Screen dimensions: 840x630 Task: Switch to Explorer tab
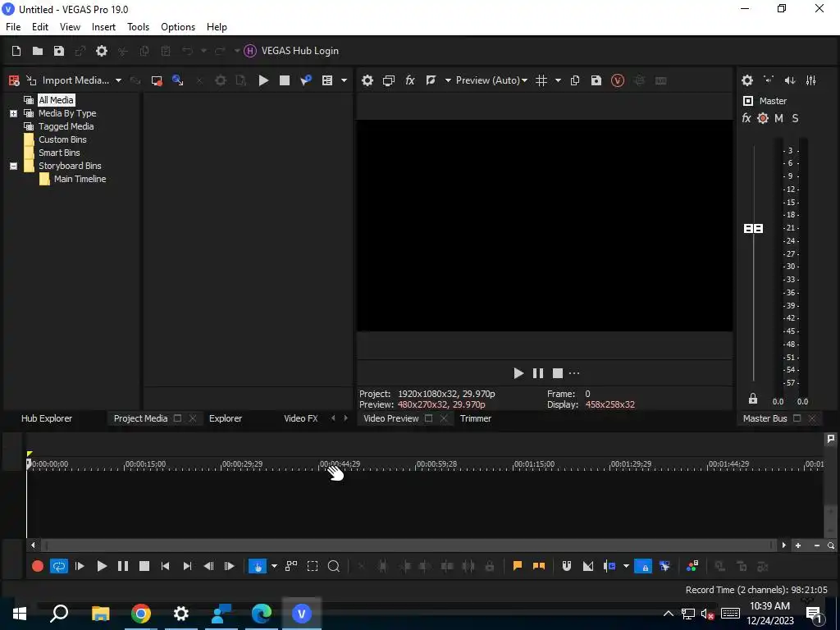click(226, 418)
